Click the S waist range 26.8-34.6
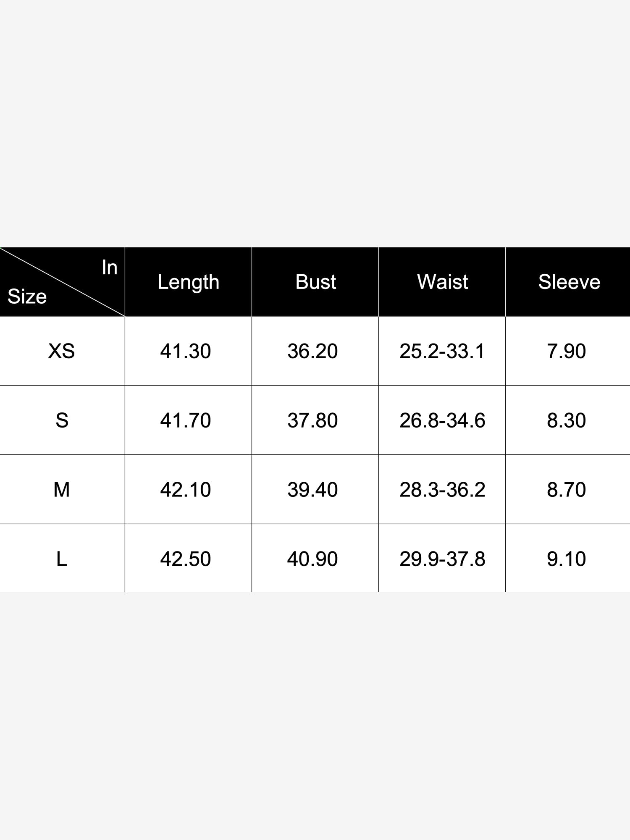This screenshot has height=840, width=630. pyautogui.click(x=442, y=420)
